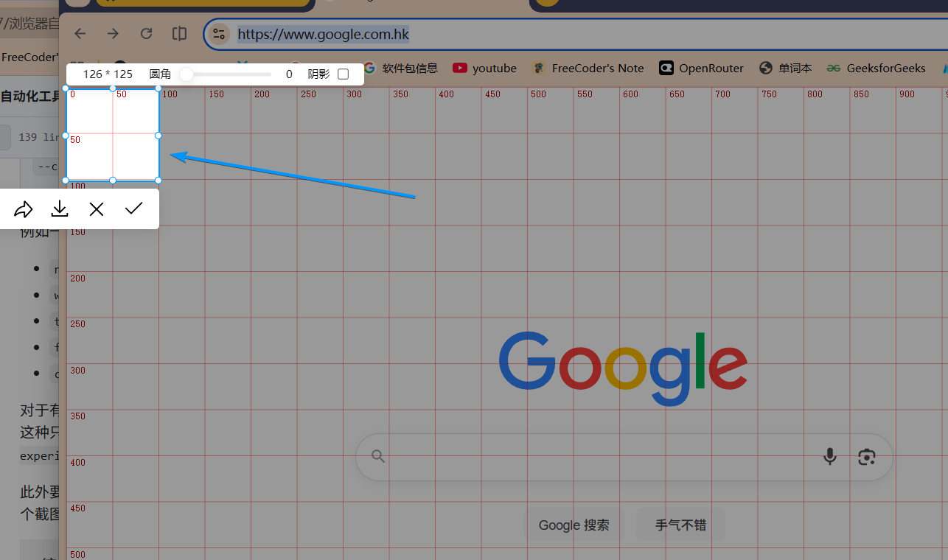Screen dimensions: 948x560
Task: Open the 软件包信息 bookmark
Action: (x=400, y=69)
